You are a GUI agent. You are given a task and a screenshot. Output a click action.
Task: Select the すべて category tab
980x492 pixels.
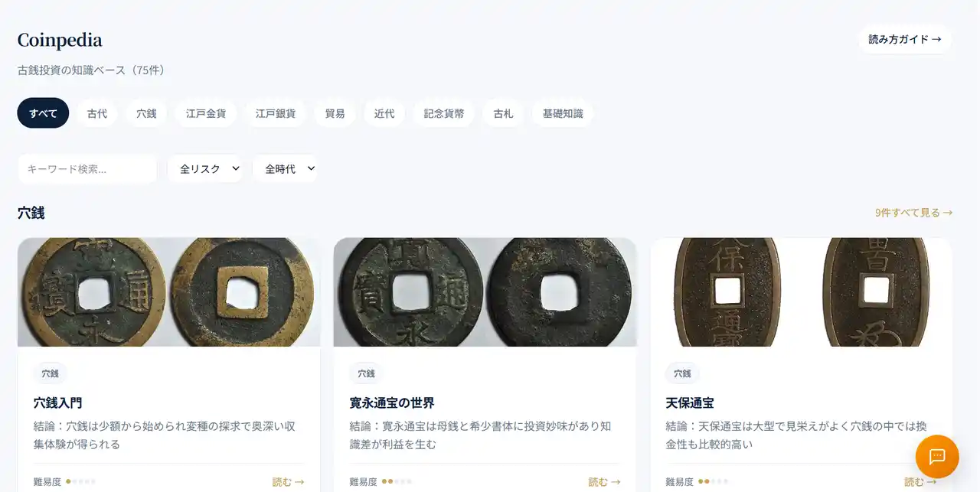pos(43,113)
